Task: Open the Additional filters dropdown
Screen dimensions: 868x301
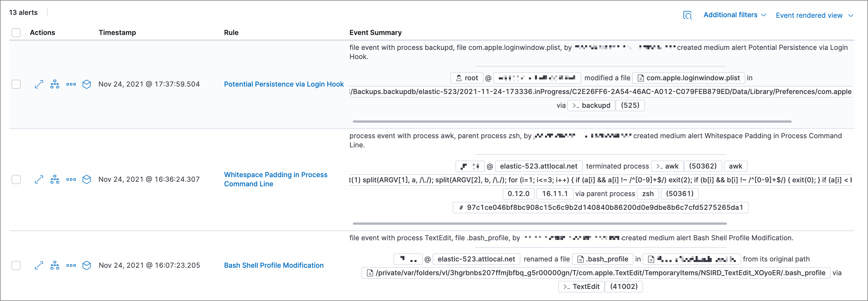Action: click(734, 15)
